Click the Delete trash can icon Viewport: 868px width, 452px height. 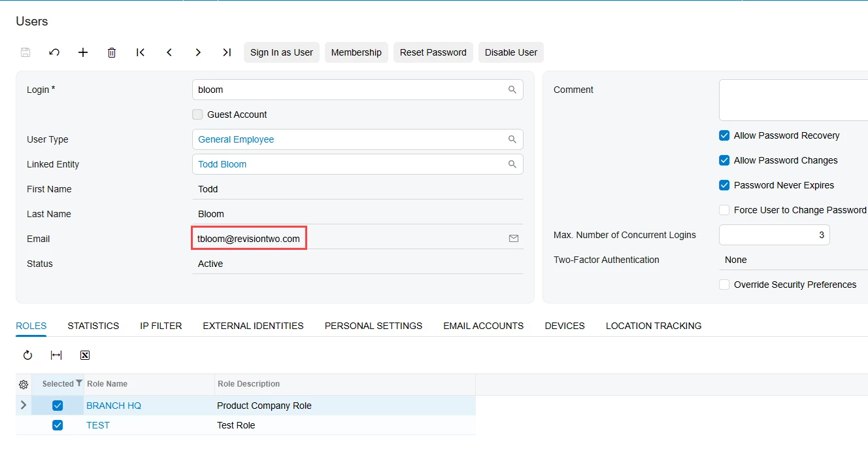click(112, 52)
